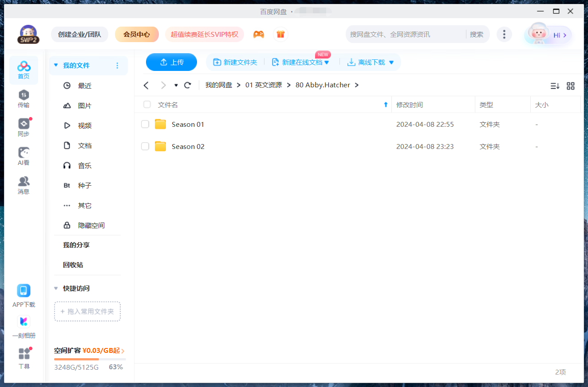Check the Season 01 folder checkbox
Viewport: 588px width, 387px height.
pos(145,124)
